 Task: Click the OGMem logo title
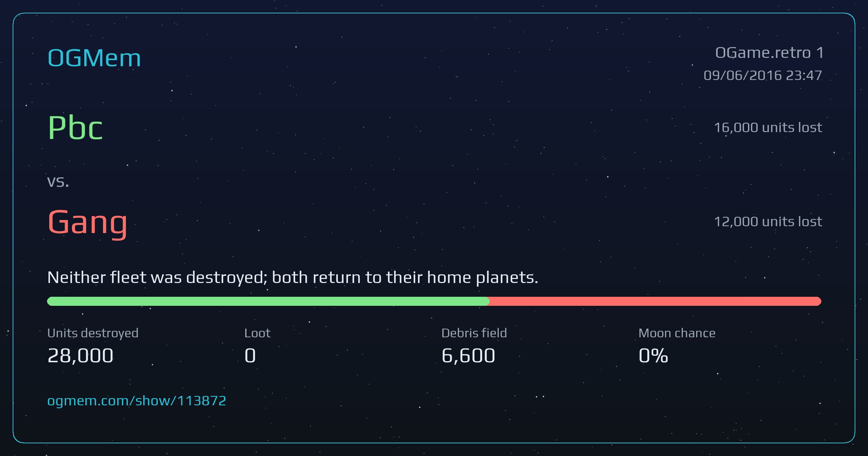coord(94,58)
